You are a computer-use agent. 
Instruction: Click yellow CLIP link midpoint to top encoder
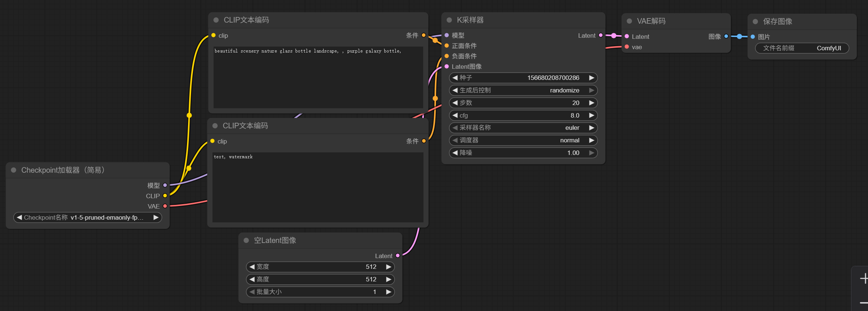189,115
